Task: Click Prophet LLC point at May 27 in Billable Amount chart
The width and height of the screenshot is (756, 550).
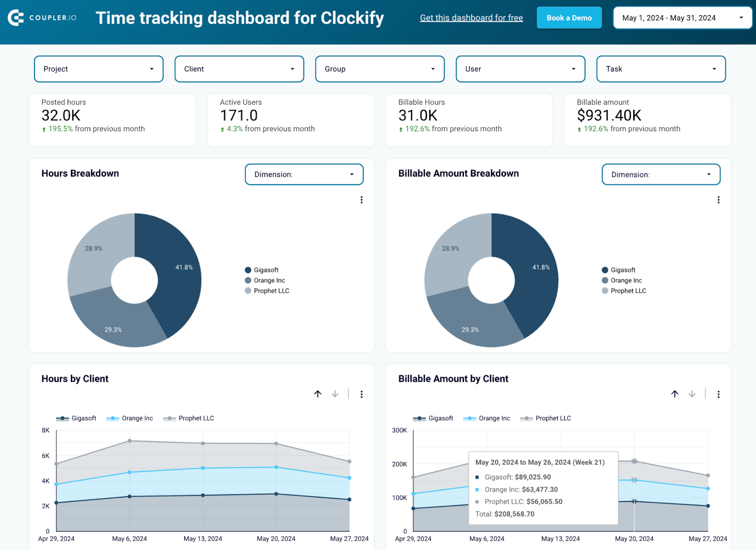Action: tap(708, 475)
